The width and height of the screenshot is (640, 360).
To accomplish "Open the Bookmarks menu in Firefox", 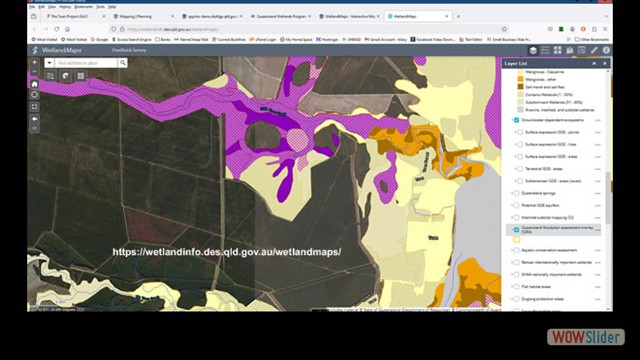I will [x=83, y=7].
